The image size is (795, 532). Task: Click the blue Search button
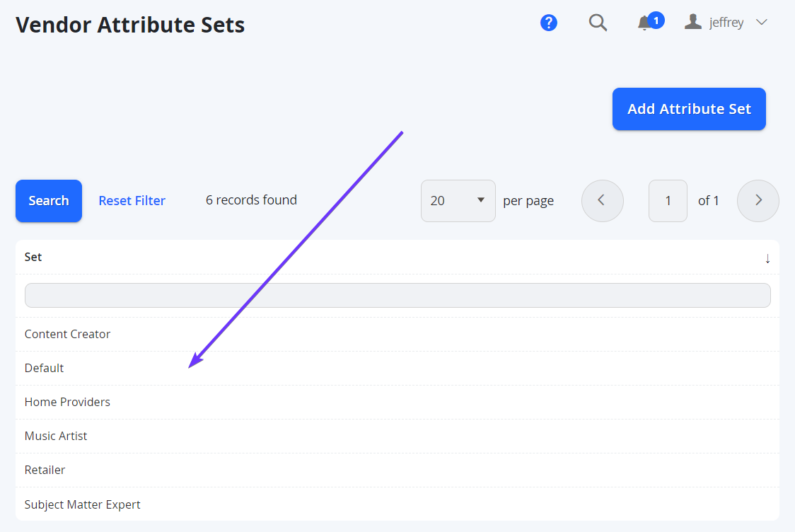49,201
